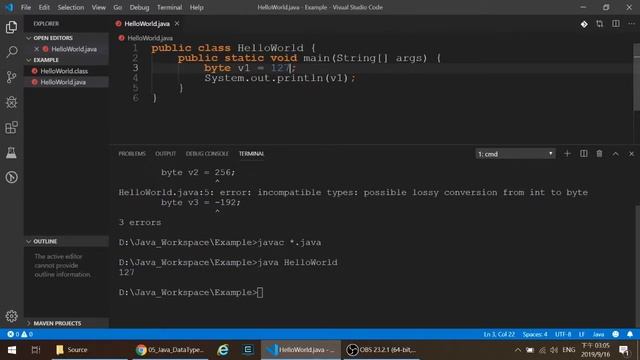
Task: Change end of line sequence LF
Action: 581,334
